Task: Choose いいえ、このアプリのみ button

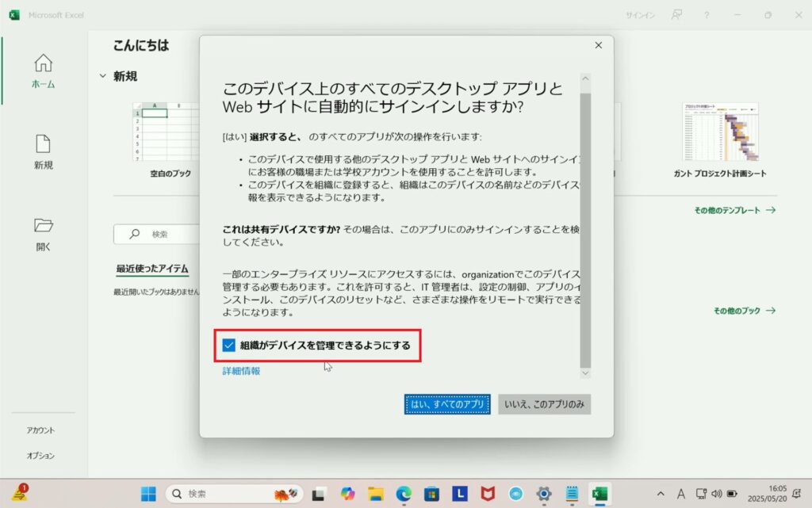Action: coord(544,404)
